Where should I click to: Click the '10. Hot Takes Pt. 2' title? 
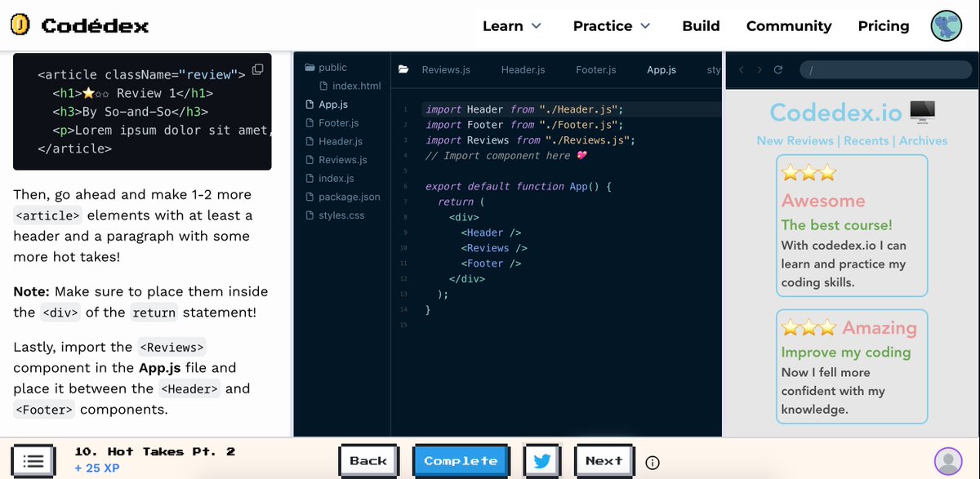click(155, 451)
